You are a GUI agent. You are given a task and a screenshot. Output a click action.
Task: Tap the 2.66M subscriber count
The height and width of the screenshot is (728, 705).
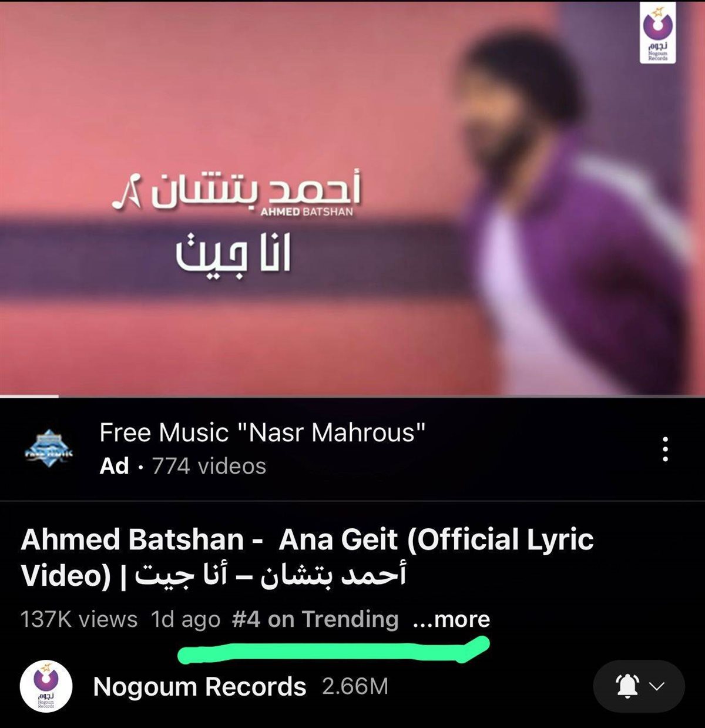pyautogui.click(x=355, y=686)
